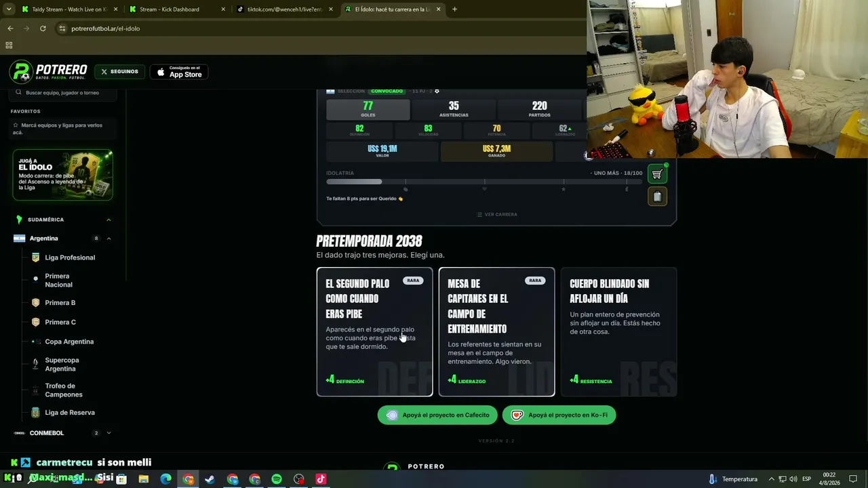Choose Mesa de Capitanes +4 Liderazgo card

[496, 332]
